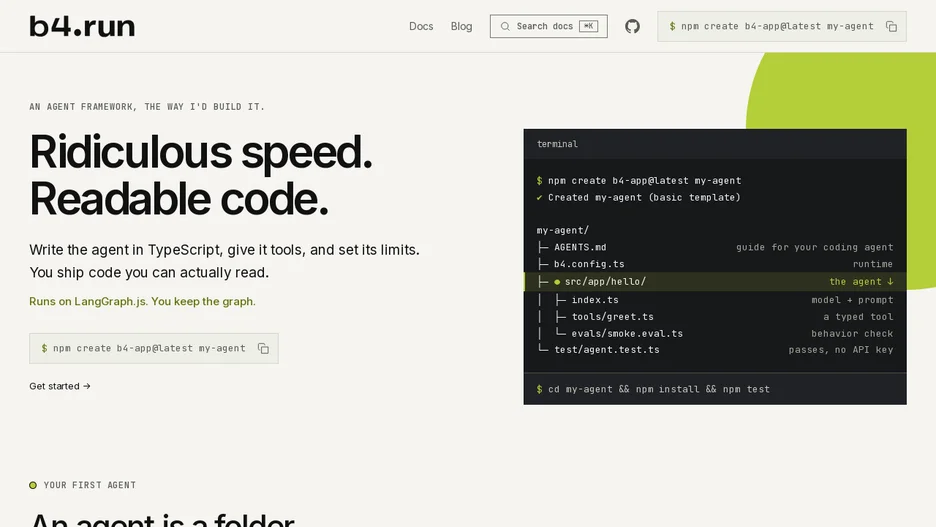Click the 'terminal' title label
Screen dimensions: 936x527
coord(557,144)
